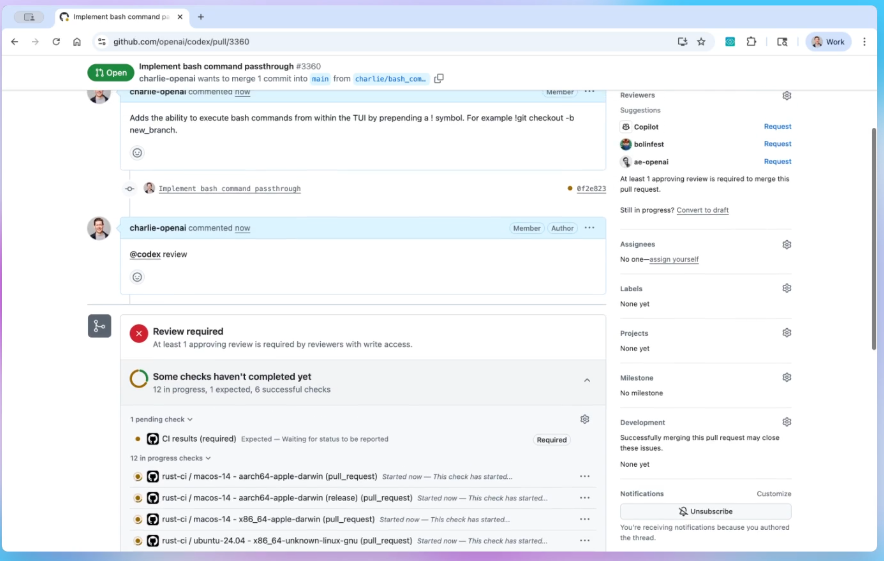
Task: Open the Work profile menu
Action: (x=828, y=42)
